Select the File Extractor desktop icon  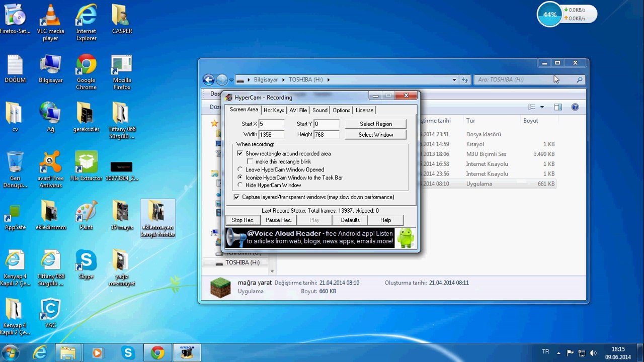pos(86,166)
